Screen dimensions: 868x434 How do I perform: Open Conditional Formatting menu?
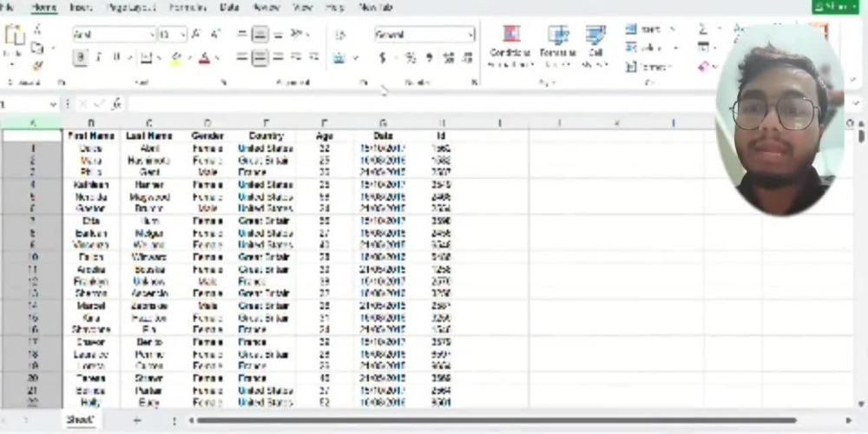pos(510,47)
